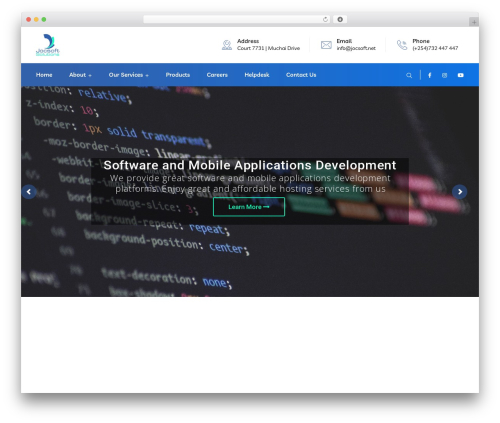Visit the Instagram profile icon

[x=444, y=75]
